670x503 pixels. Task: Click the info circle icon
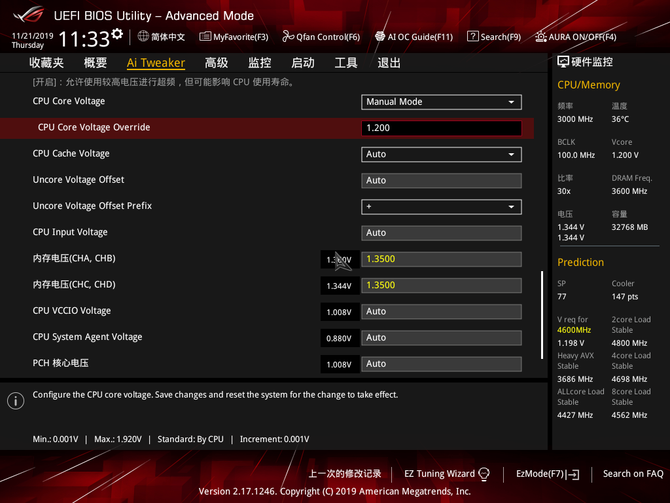click(16, 401)
